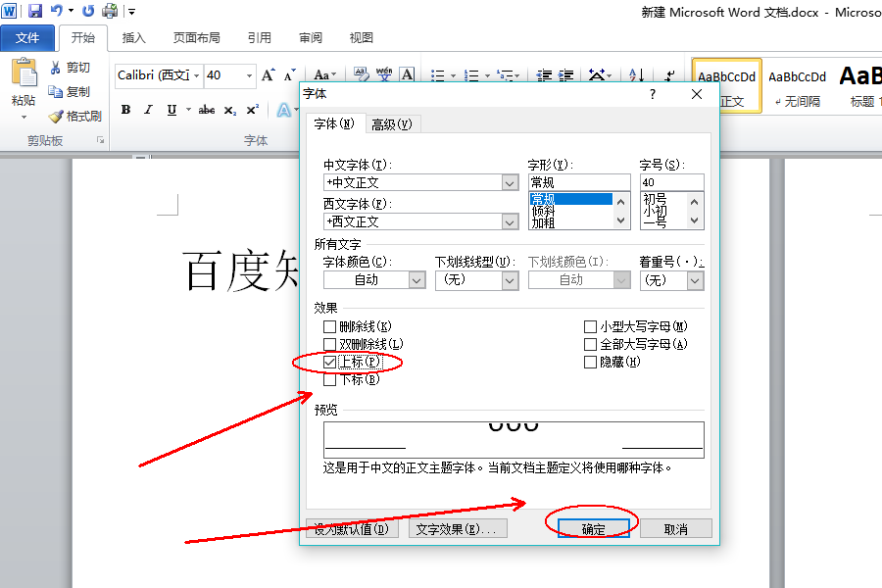Open the 文件 (File) tab
Screen dimensions: 882x588
point(27,37)
